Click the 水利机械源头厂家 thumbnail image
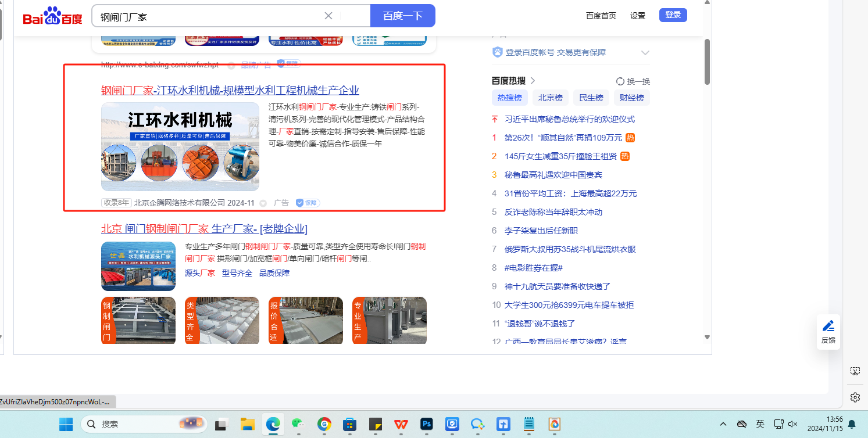Screen dimensions: 868x438 tap(138, 266)
